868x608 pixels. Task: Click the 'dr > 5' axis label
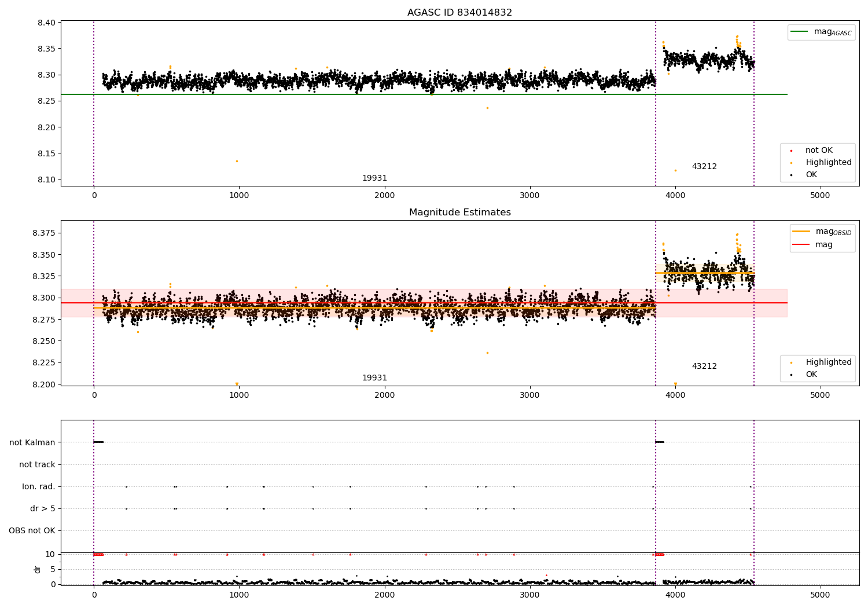(x=43, y=509)
